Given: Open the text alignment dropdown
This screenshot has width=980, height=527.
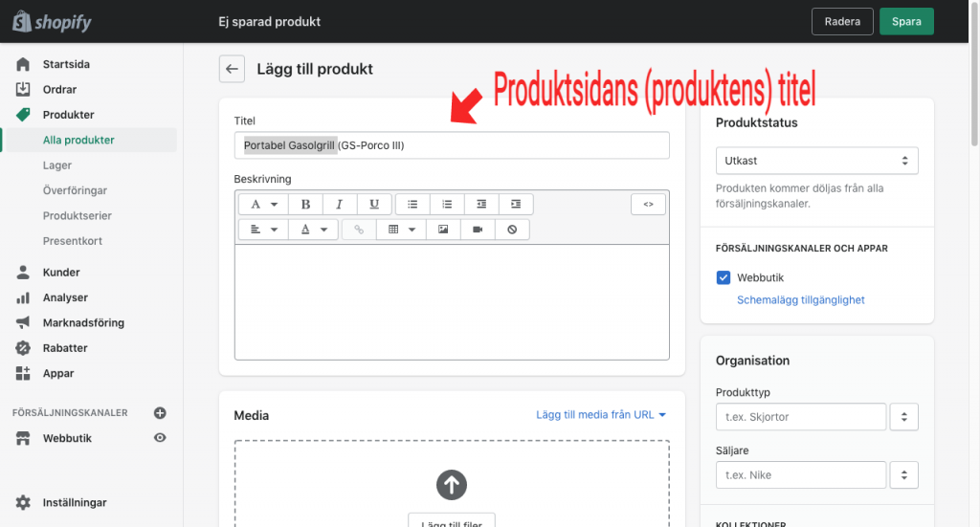Looking at the screenshot, I should pyautogui.click(x=263, y=230).
